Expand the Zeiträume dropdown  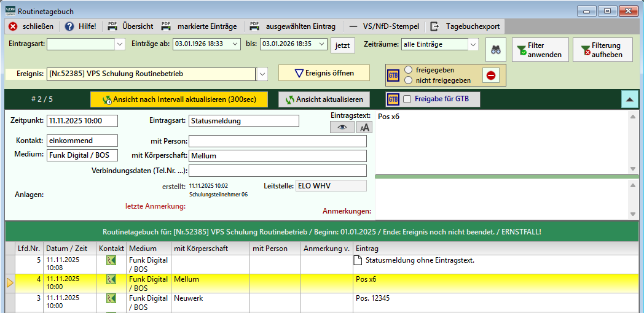[x=473, y=44]
